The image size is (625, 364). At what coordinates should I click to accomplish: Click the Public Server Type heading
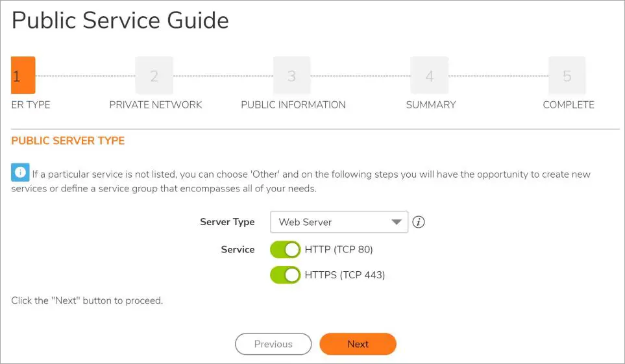click(x=68, y=141)
